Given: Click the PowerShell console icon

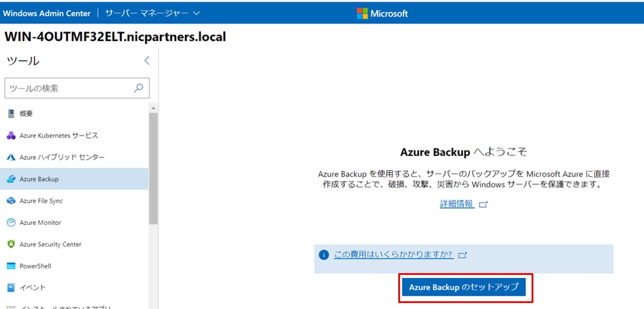Looking at the screenshot, I should [11, 266].
